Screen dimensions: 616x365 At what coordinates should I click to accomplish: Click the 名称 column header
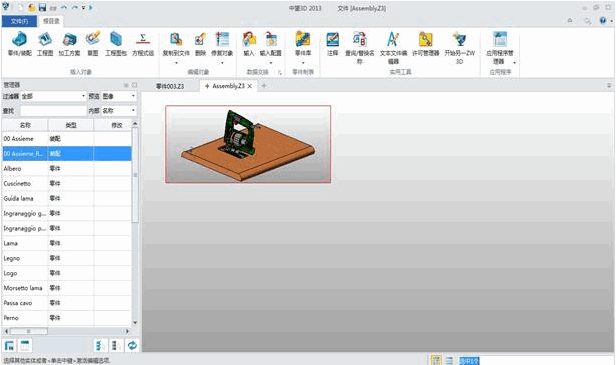pos(25,125)
